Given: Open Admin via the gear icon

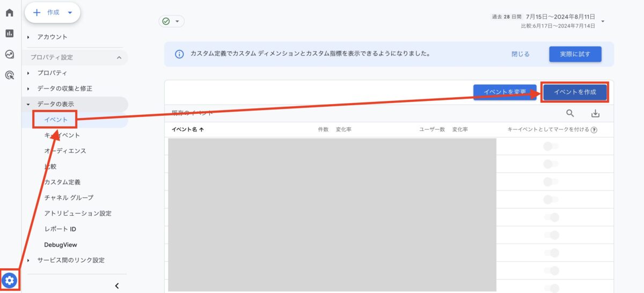Looking at the screenshot, I should click(x=10, y=280).
